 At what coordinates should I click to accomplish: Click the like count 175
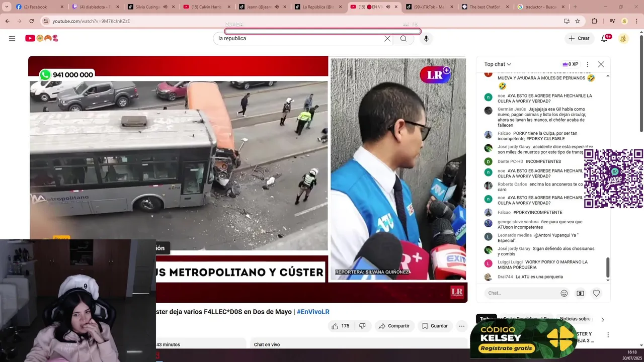pos(345,326)
